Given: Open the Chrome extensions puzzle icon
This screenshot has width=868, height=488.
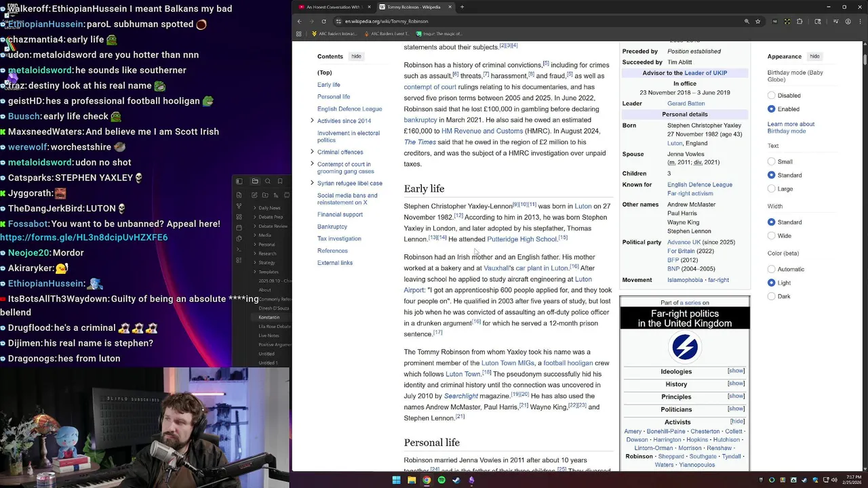Looking at the screenshot, I should click(800, 21).
